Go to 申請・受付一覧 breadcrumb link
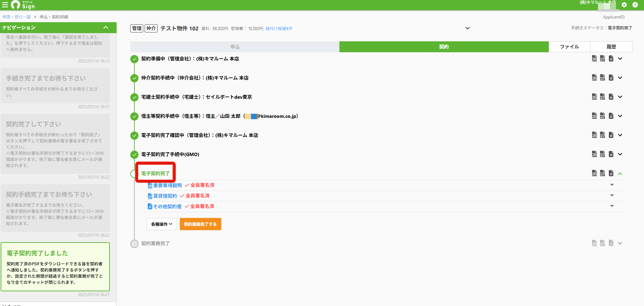This screenshot has width=644, height=306. click(x=16, y=17)
